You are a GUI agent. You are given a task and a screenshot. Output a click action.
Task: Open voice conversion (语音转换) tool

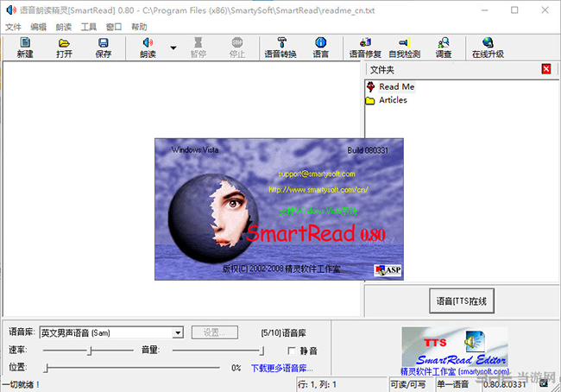click(280, 47)
